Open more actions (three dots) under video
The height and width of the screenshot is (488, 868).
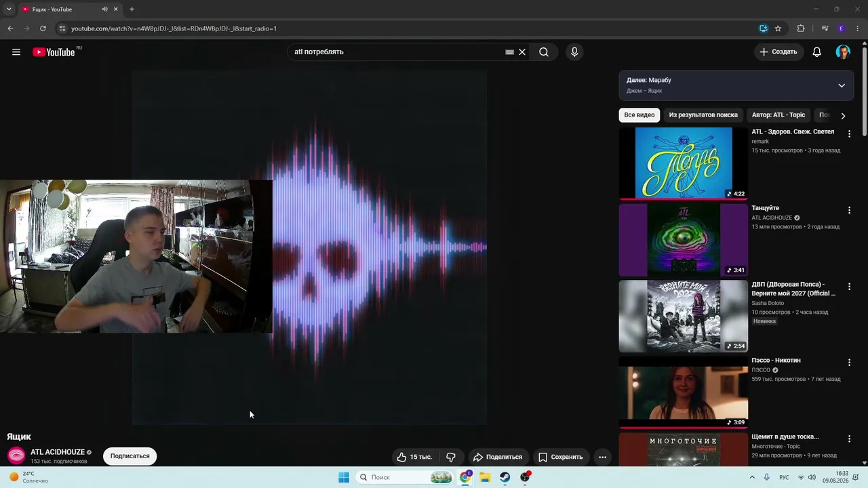[602, 457]
